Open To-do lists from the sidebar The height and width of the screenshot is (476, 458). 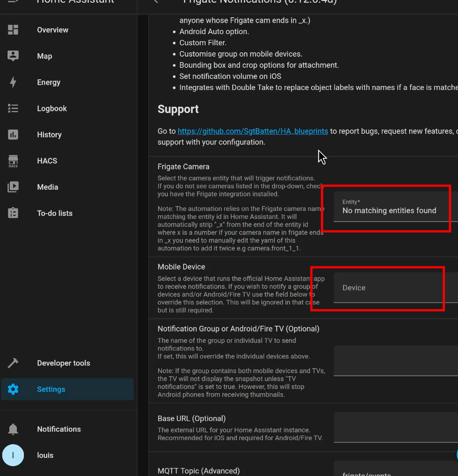click(67, 213)
